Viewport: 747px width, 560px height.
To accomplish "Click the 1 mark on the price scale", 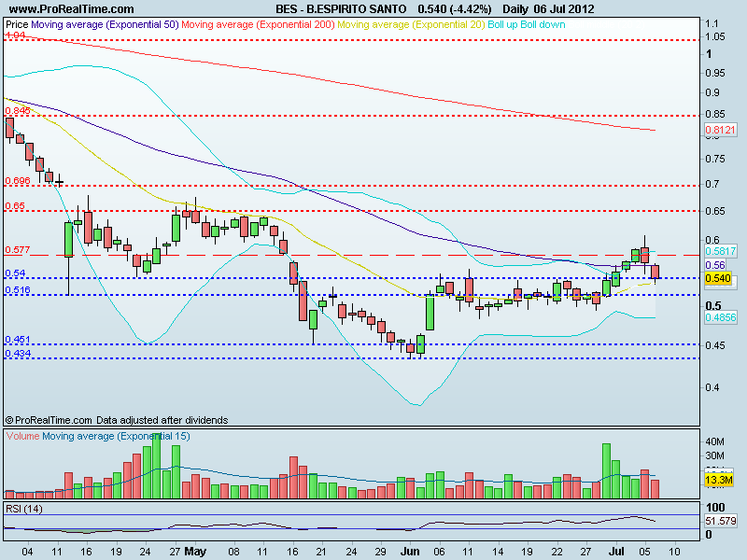I will (709, 54).
